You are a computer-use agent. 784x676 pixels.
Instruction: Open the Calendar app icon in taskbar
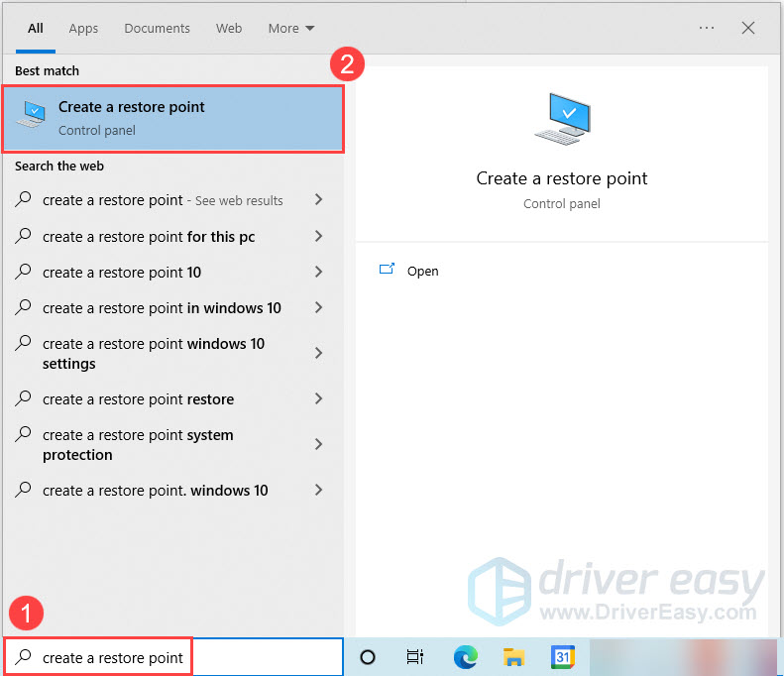point(563,657)
